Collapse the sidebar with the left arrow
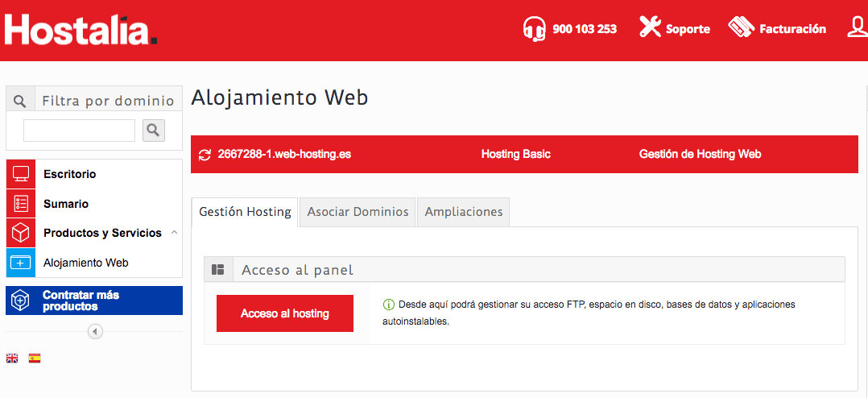The height and width of the screenshot is (398, 868). [95, 332]
